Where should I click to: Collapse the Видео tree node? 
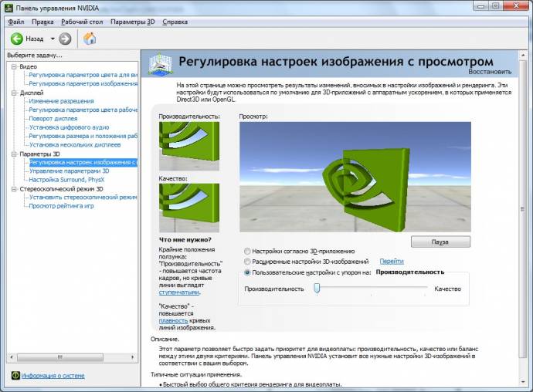point(14,66)
